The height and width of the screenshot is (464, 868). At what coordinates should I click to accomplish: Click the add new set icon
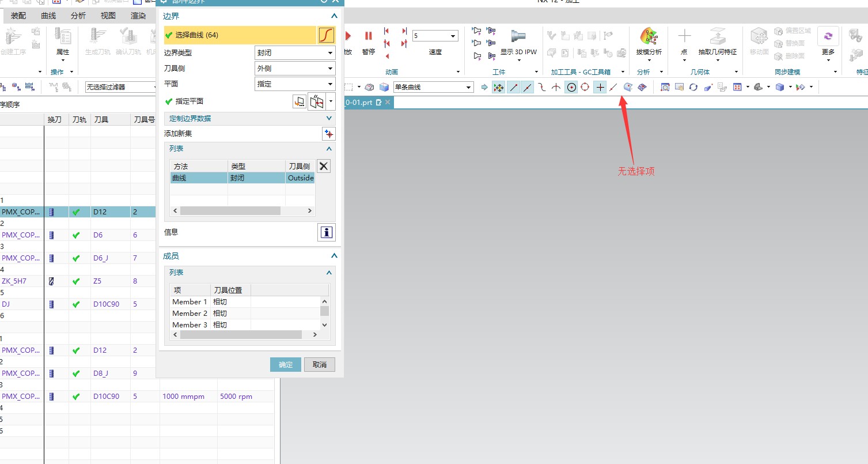328,134
